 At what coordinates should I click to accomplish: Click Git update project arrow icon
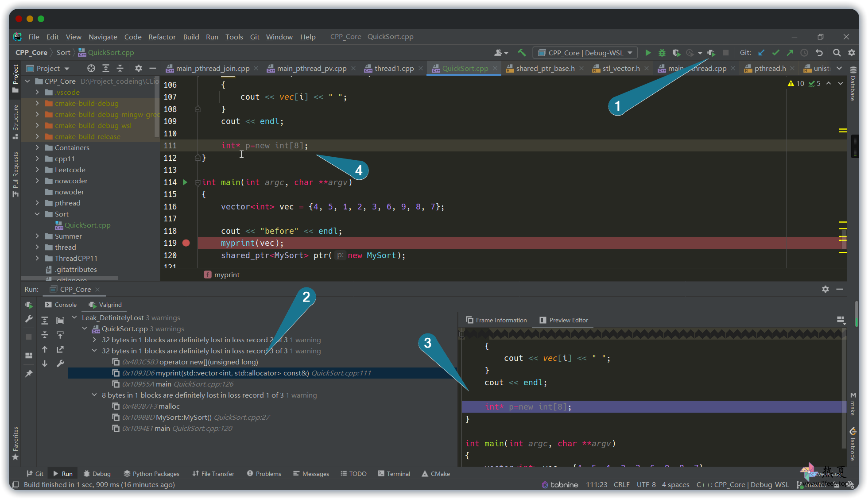[761, 53]
